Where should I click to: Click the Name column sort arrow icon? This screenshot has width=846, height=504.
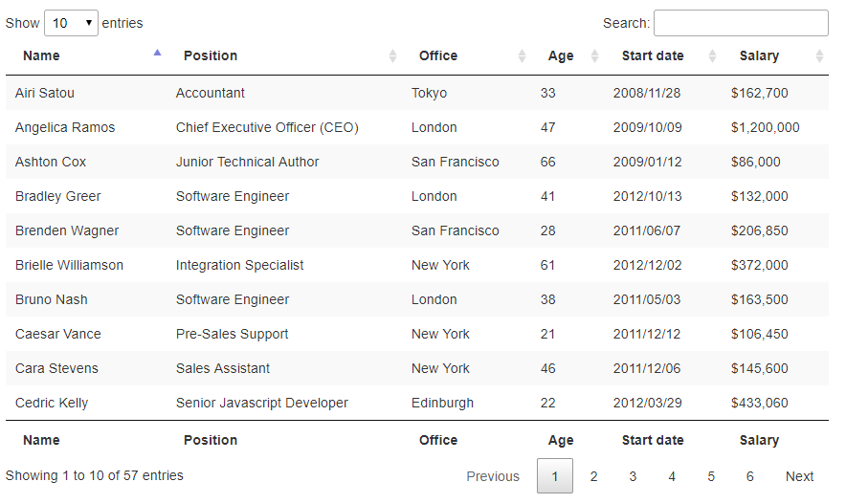[158, 55]
